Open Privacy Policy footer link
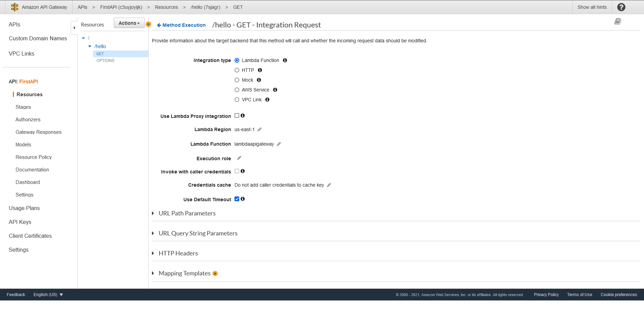 (546, 295)
